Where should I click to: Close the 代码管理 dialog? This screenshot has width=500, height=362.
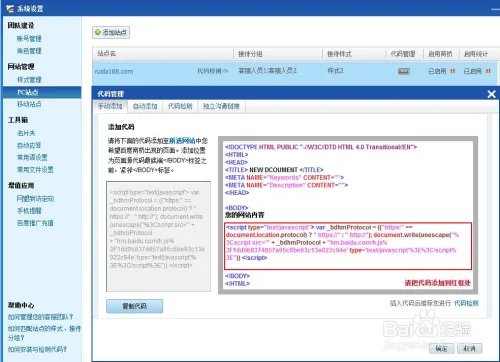click(491, 94)
